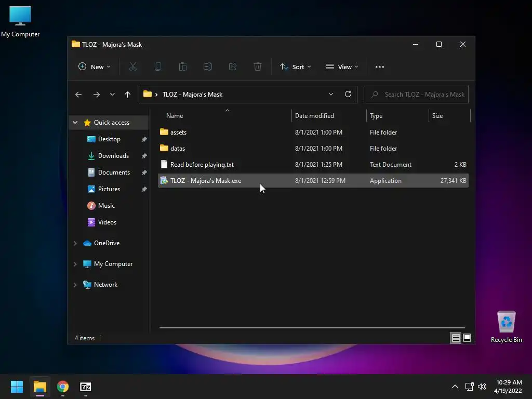Viewport: 532px width, 399px height.
Task: Go up one folder level arrow
Action: pyautogui.click(x=127, y=95)
